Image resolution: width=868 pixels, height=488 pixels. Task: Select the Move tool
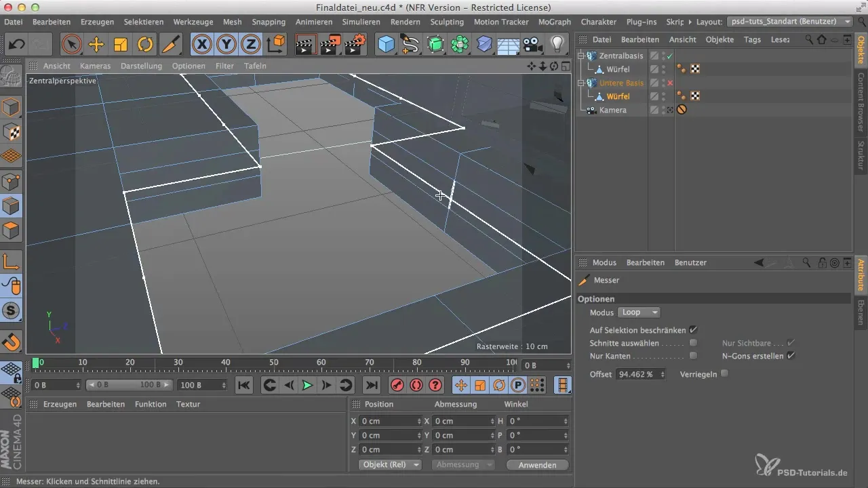pos(96,45)
